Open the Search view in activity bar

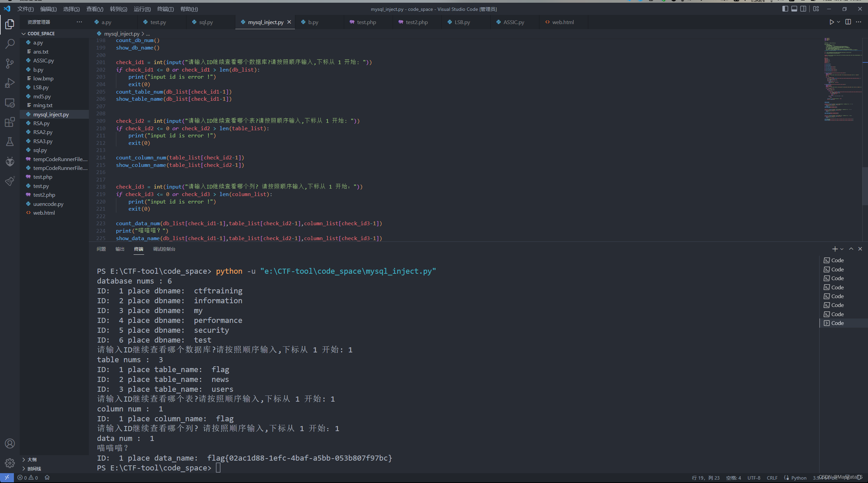[x=10, y=44]
